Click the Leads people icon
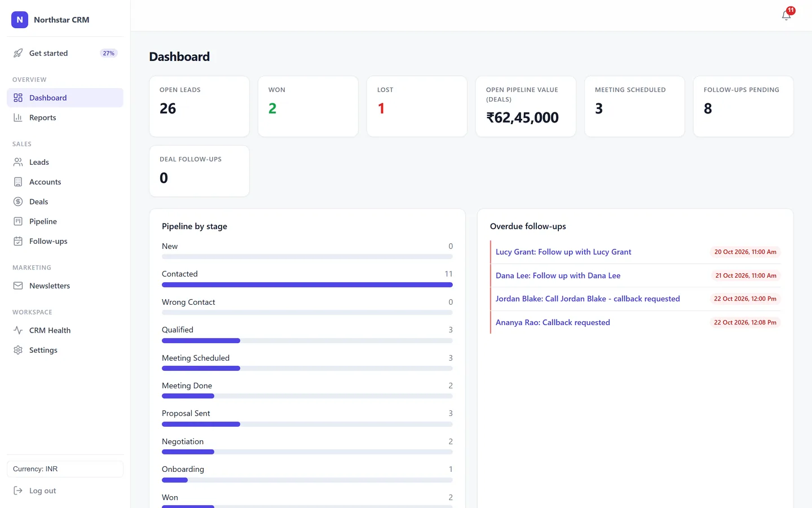This screenshot has height=508, width=812. (x=18, y=162)
